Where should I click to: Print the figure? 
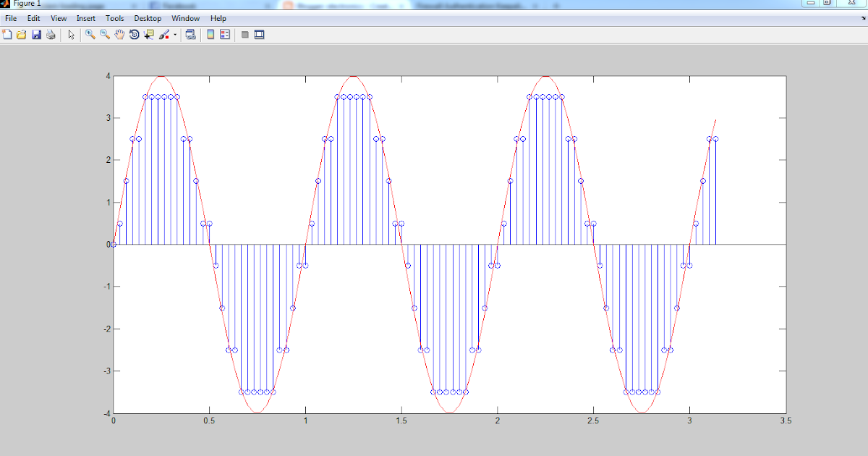[50, 34]
